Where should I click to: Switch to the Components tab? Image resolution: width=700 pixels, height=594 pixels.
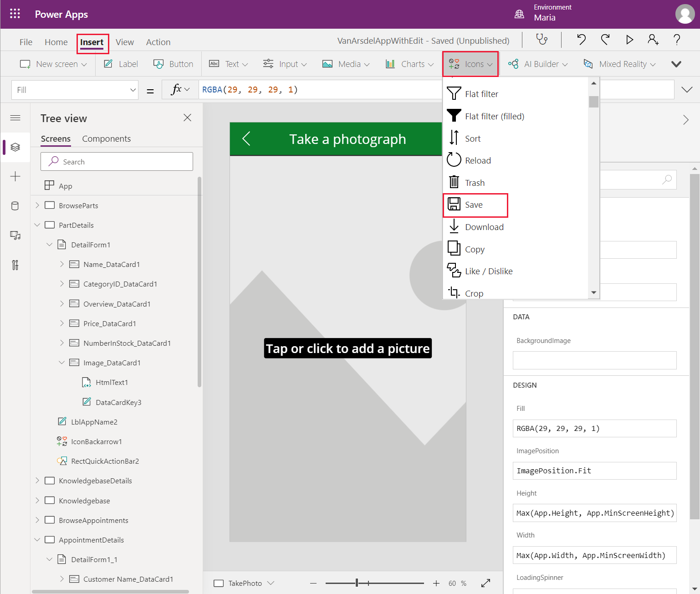[106, 138]
